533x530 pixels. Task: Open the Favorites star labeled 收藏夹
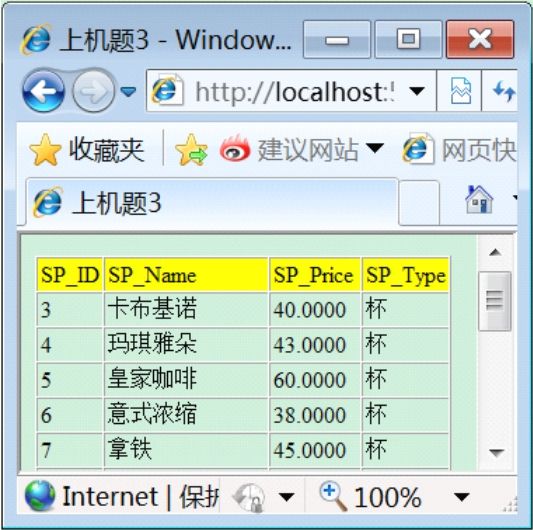[87, 150]
